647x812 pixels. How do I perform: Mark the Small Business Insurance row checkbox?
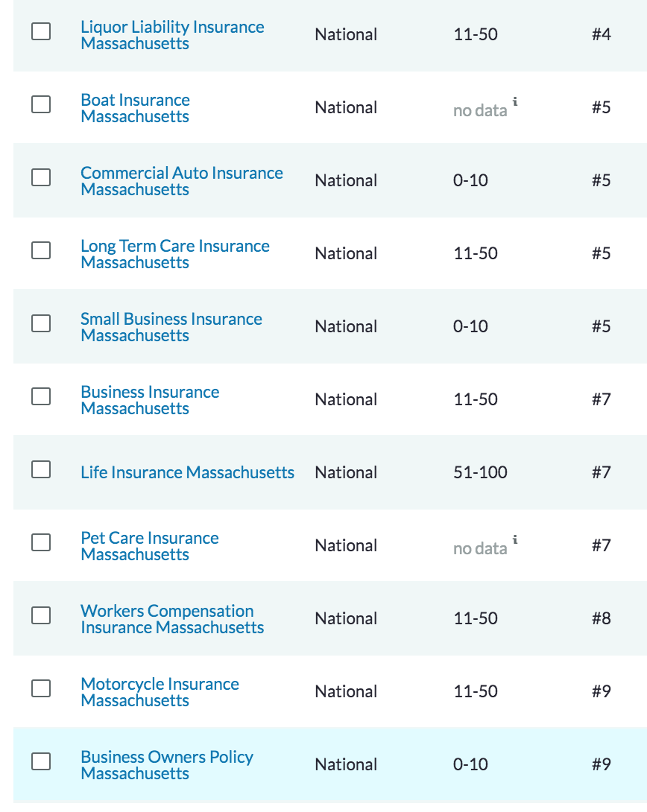tap(41, 323)
